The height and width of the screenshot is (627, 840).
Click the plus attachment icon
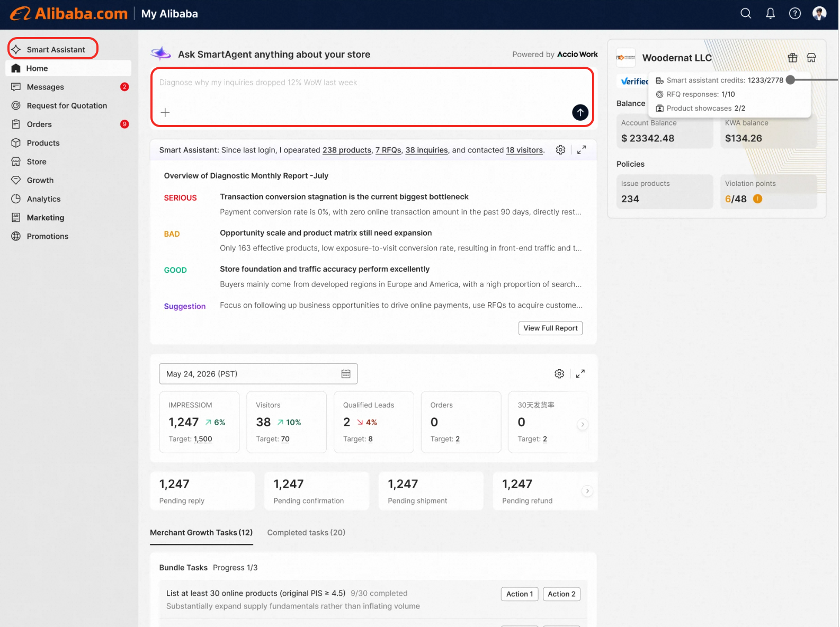[165, 112]
